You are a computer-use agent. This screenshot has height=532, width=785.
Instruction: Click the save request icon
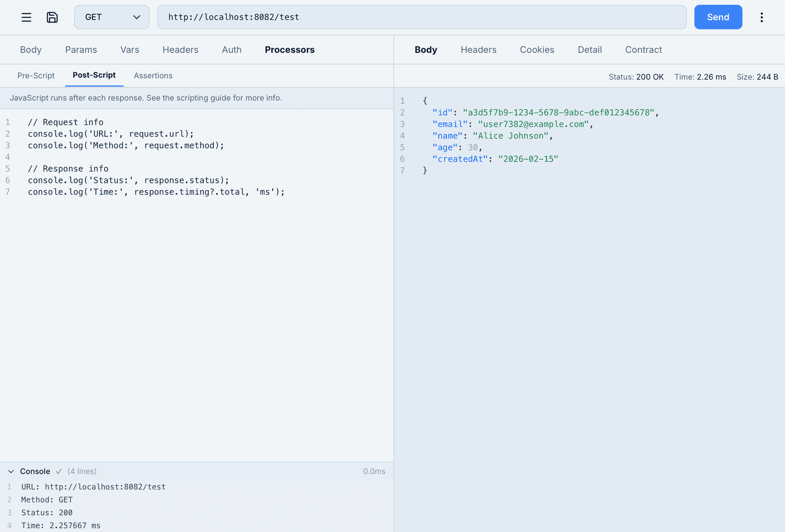tap(52, 17)
